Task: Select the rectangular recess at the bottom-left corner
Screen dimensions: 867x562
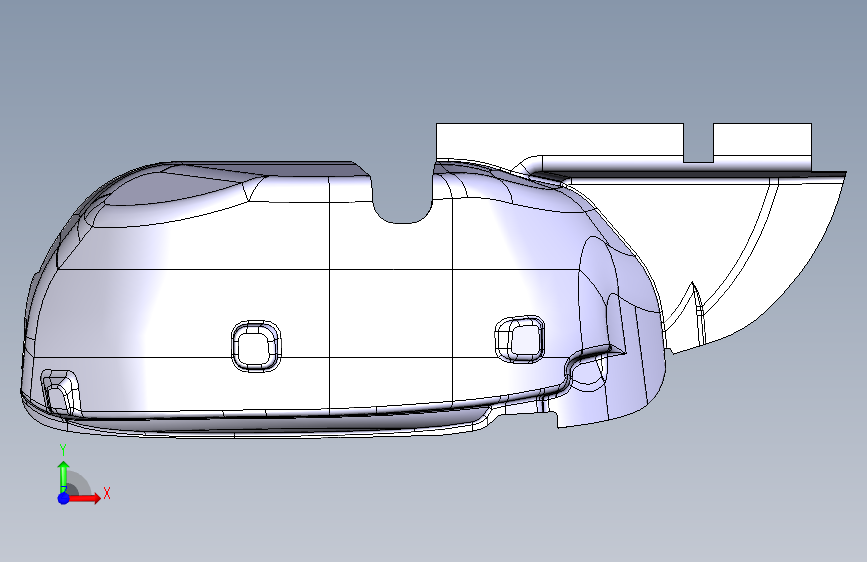Action: (x=61, y=393)
